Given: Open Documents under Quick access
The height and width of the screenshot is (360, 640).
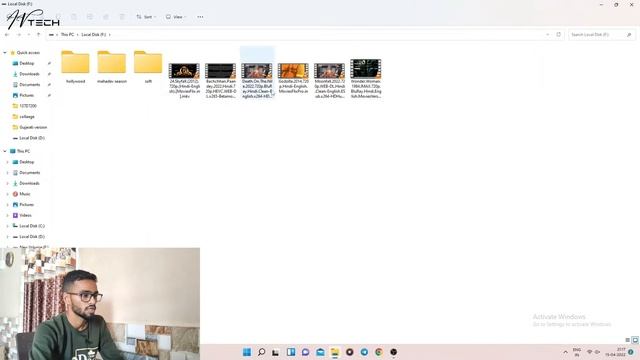Looking at the screenshot, I should [29, 84].
